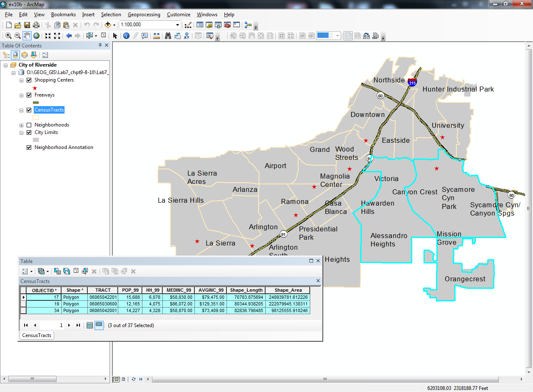Image resolution: width=533 pixels, height=392 pixels.
Task: Go back to previous extent arrow
Action: [x=69, y=36]
